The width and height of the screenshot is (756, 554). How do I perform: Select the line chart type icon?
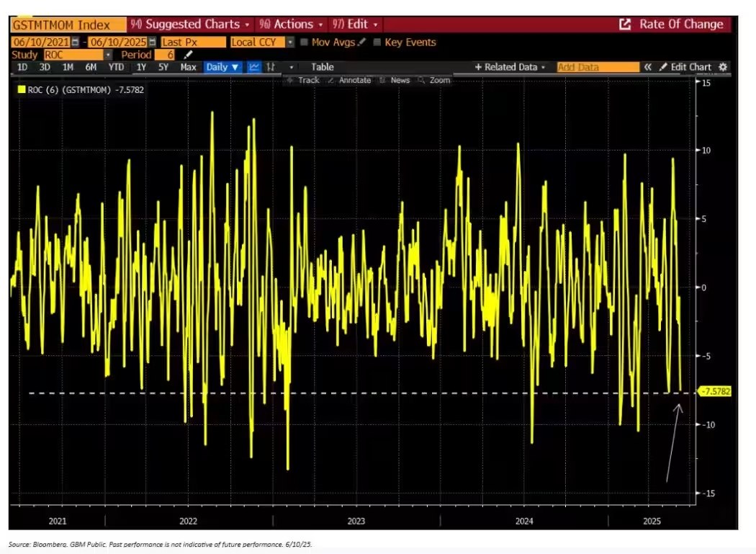click(x=254, y=66)
